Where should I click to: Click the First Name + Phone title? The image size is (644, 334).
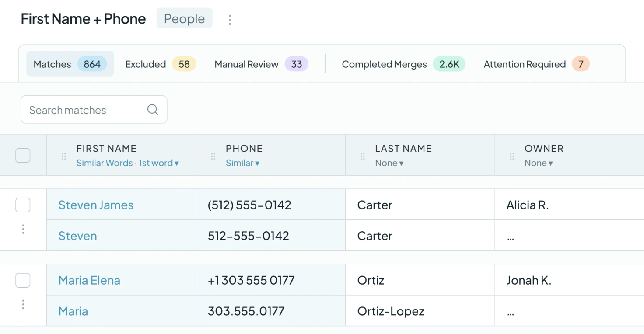coord(84,19)
